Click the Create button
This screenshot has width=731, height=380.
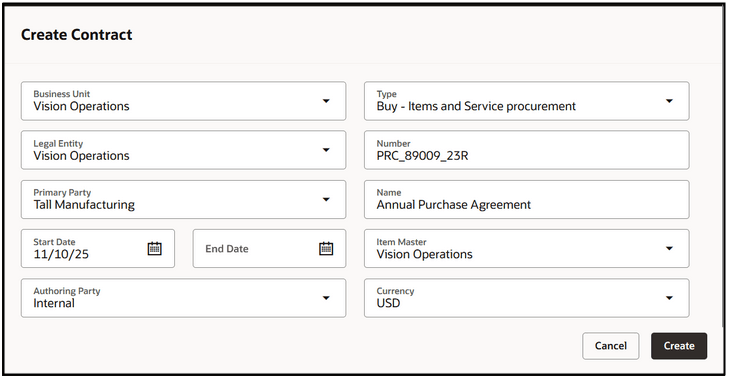pyautogui.click(x=679, y=346)
